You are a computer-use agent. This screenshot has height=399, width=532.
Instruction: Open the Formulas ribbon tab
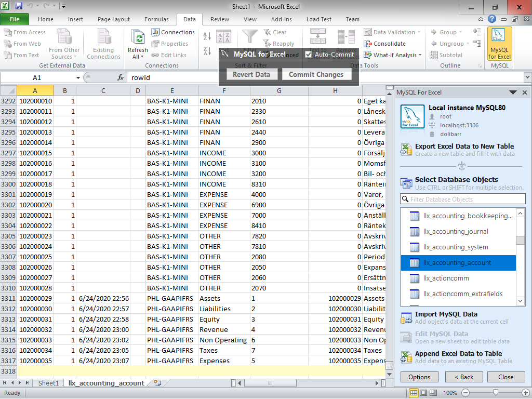pos(156,19)
